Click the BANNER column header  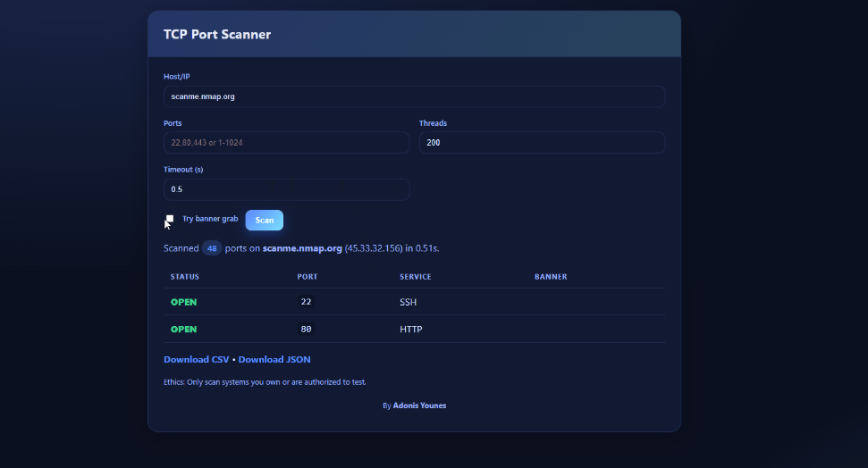pos(551,277)
